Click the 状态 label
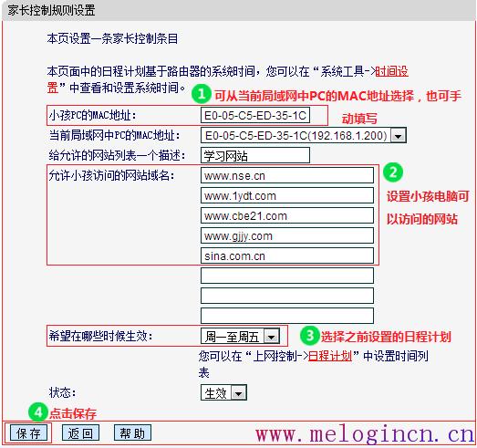This screenshot has height=448, width=477. click(x=62, y=392)
